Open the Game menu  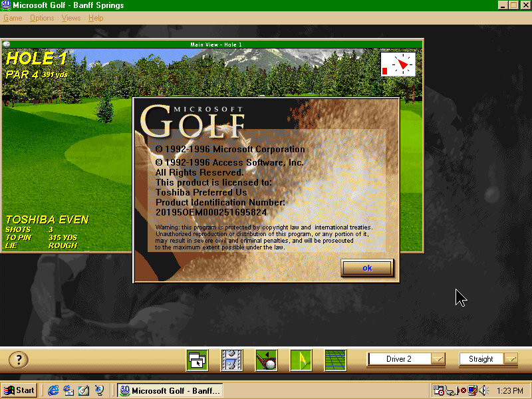pyautogui.click(x=13, y=18)
